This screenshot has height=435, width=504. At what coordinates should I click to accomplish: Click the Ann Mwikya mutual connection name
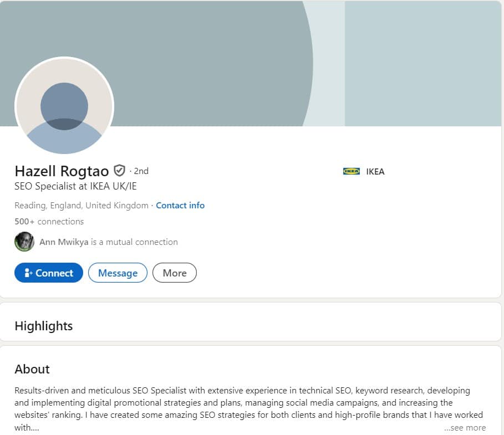pos(64,242)
